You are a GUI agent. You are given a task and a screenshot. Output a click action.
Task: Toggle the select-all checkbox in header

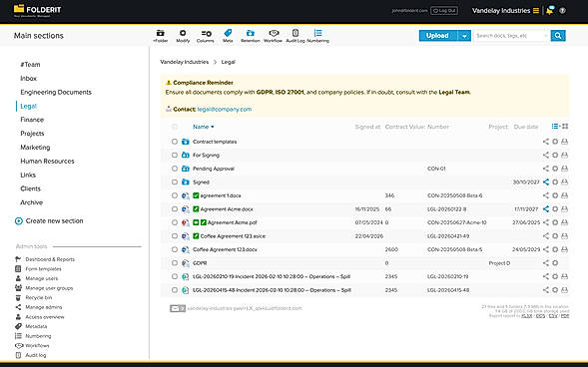click(175, 127)
